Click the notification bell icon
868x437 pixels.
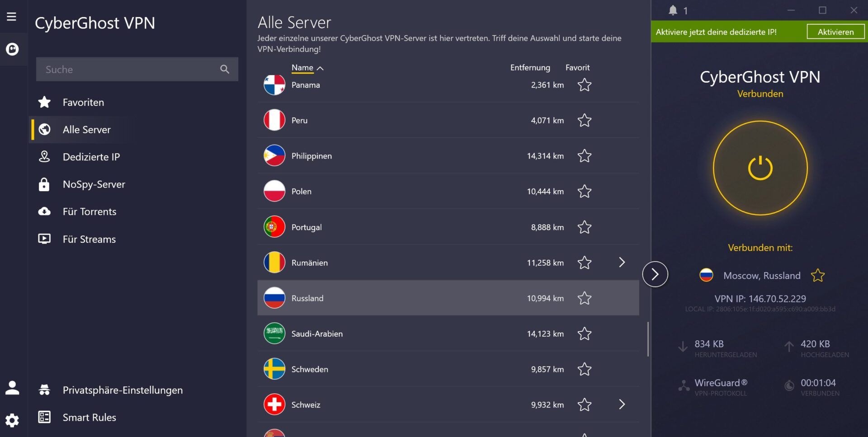pyautogui.click(x=673, y=10)
